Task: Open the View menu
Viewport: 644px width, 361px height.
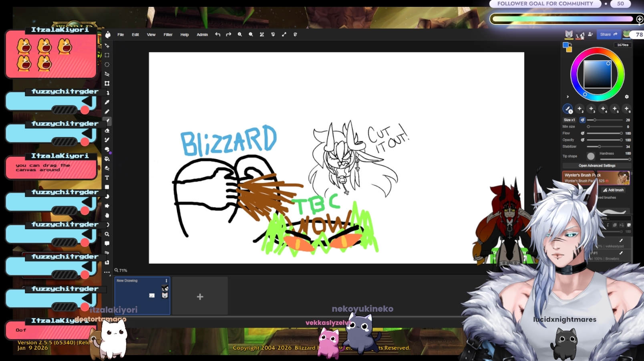Action: point(151,34)
